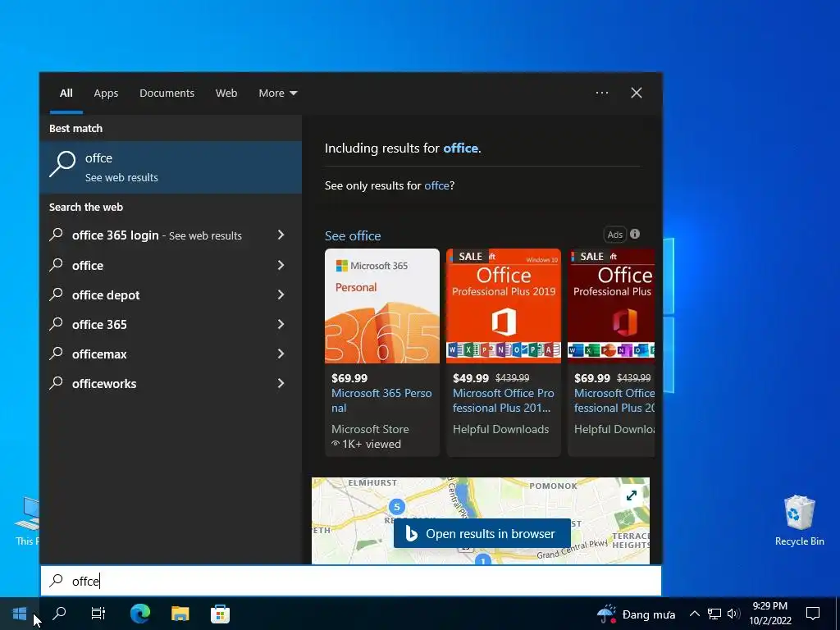Viewport: 840px width, 630px height.
Task: Click 'Microsoft Office Professional Plus 201...' title link
Action: [x=504, y=400]
